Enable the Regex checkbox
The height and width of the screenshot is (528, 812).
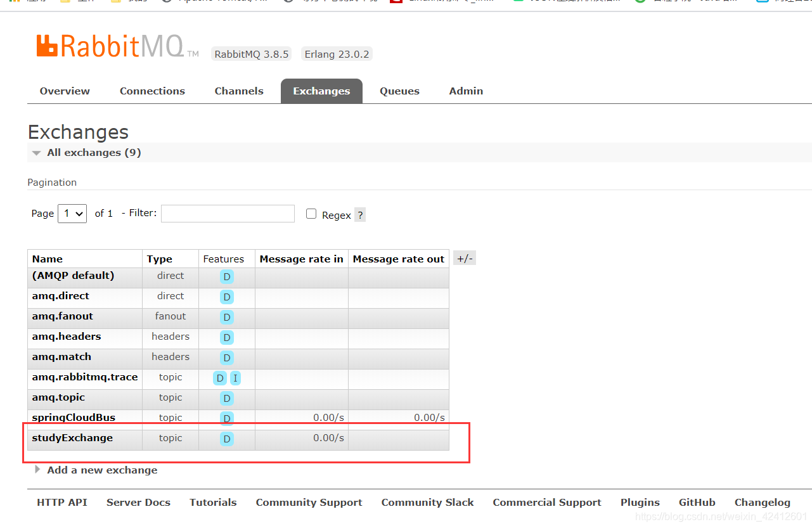point(311,214)
